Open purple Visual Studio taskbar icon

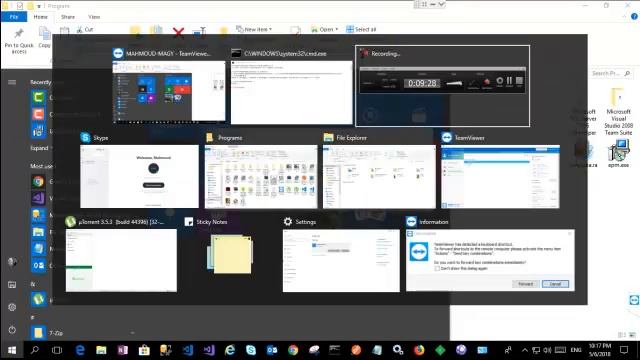click(x=209, y=350)
